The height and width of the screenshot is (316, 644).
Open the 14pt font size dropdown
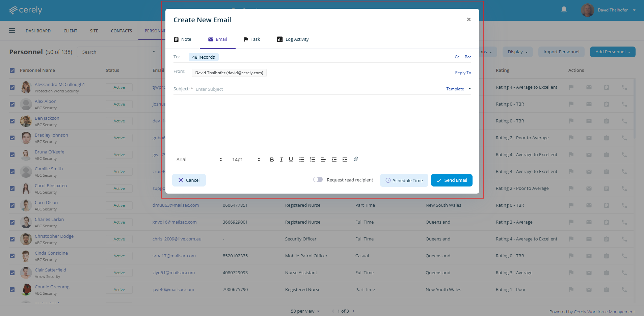point(246,160)
